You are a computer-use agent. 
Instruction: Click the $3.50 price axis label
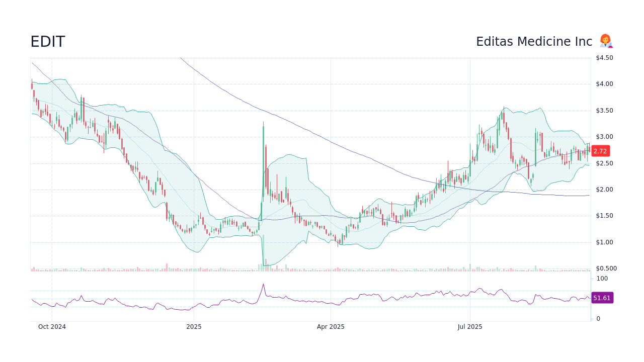[604, 111]
